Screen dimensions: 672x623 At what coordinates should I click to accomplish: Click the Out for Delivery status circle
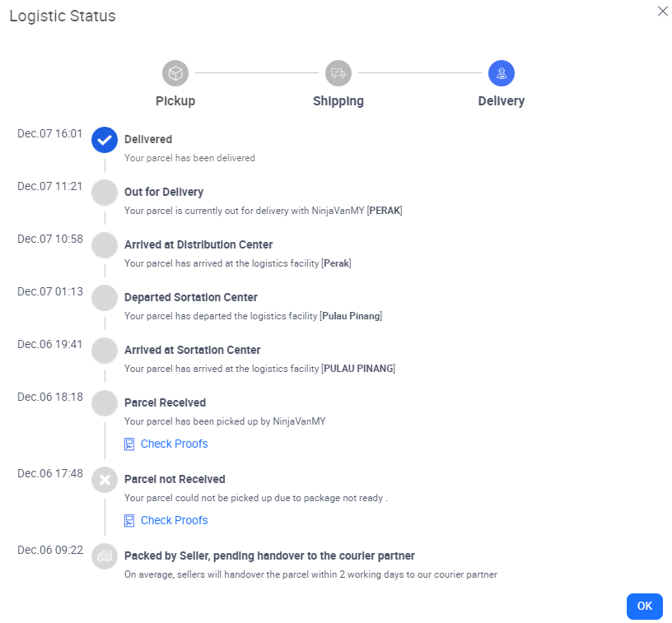(x=104, y=193)
